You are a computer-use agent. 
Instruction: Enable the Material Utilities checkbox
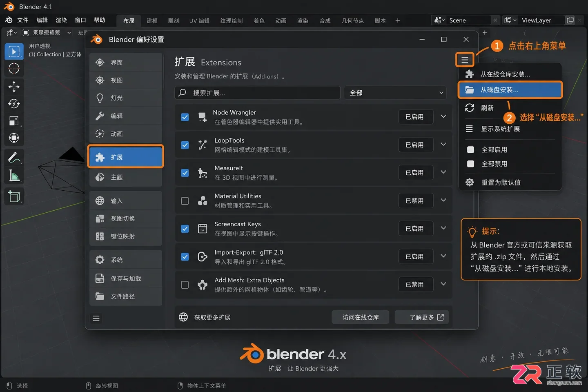pyautogui.click(x=185, y=201)
